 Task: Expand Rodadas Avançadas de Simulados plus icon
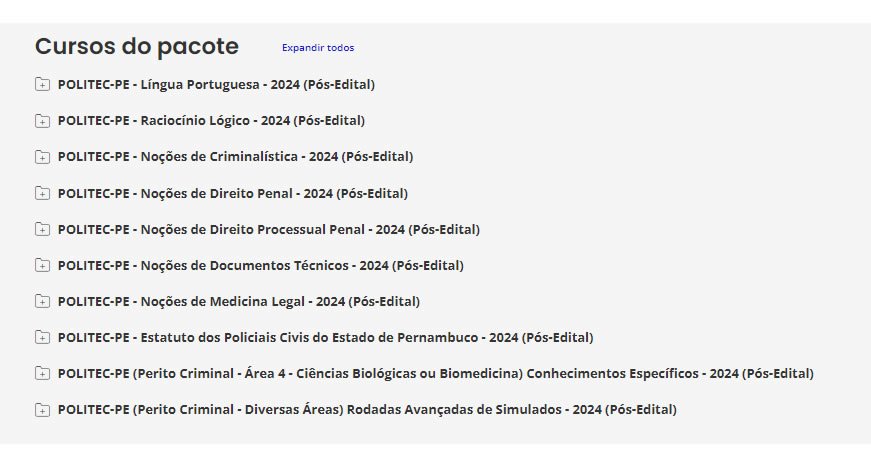tap(42, 409)
